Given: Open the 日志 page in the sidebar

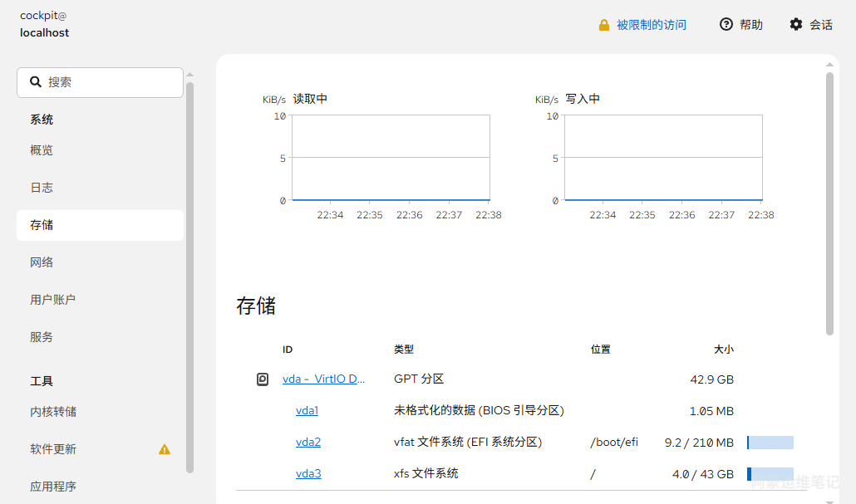Looking at the screenshot, I should click(x=100, y=188).
